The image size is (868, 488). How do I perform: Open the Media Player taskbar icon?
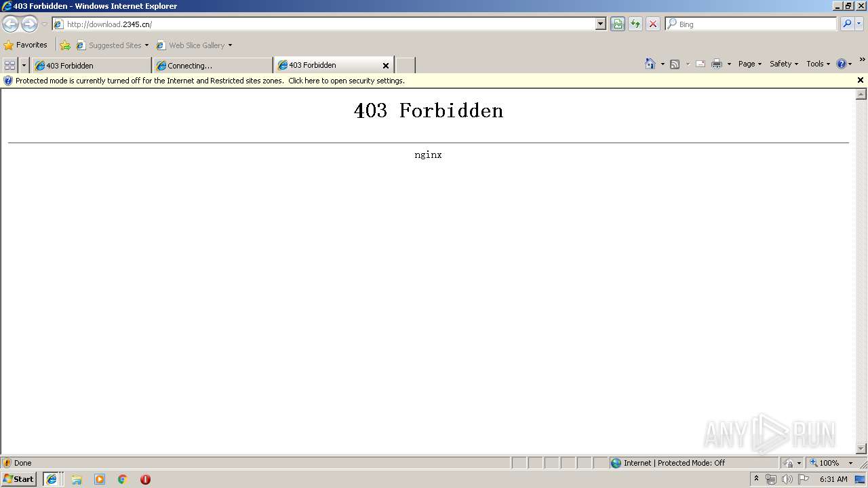tap(100, 479)
